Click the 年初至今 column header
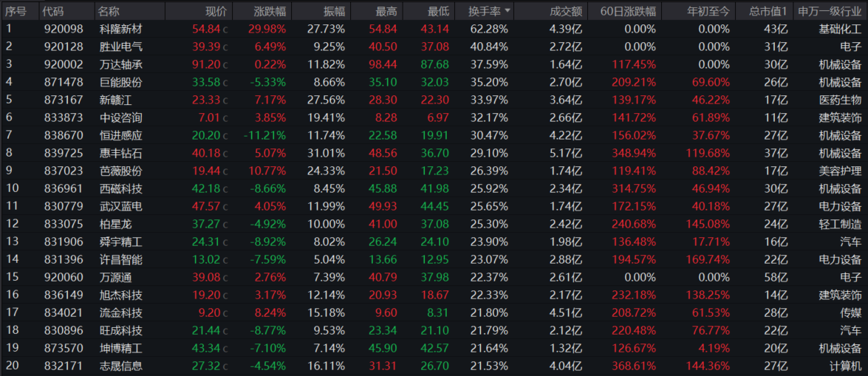The width and height of the screenshot is (868, 376). point(708,10)
